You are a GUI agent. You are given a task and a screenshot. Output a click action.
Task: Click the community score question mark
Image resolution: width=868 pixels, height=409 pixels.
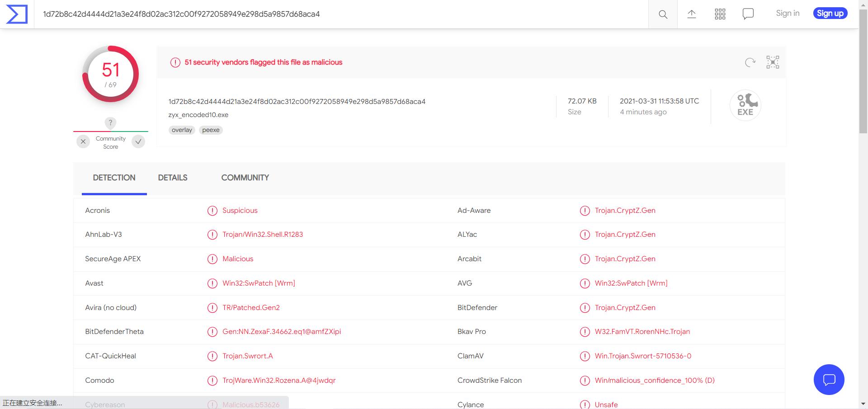click(x=110, y=122)
